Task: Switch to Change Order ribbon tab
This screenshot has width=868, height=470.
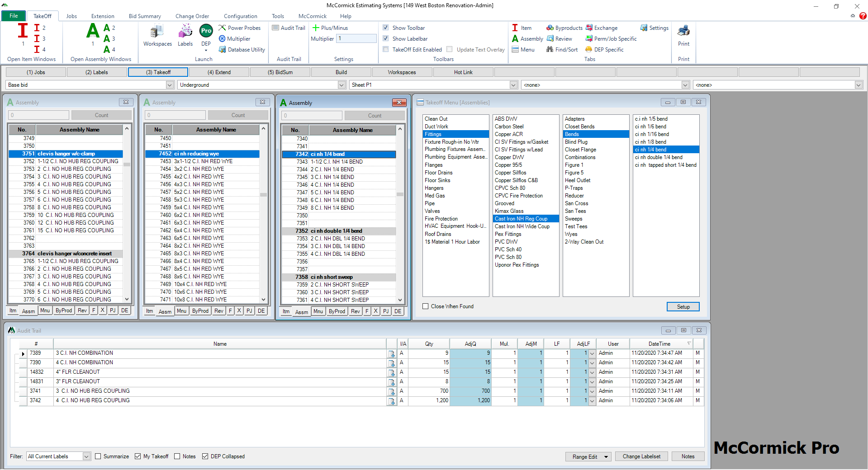Action: [192, 16]
